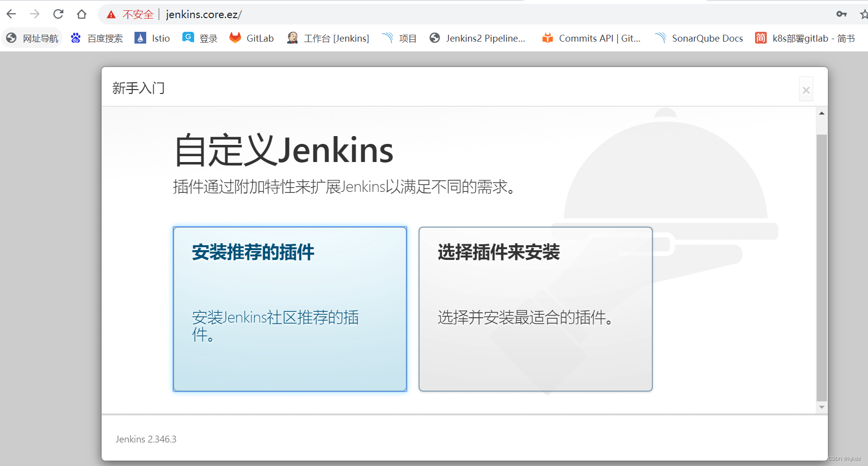Open the Jenkins2 Pipeline bookmark
This screenshot has width=868, height=466.
click(x=477, y=38)
